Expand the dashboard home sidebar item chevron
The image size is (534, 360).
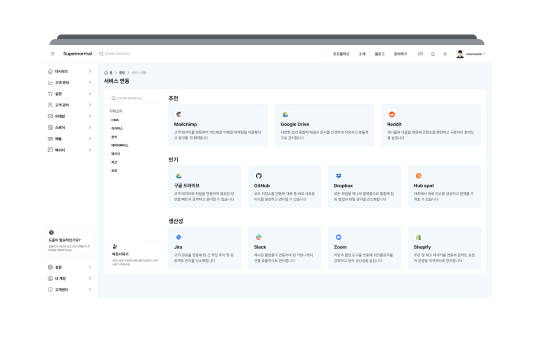pos(90,71)
